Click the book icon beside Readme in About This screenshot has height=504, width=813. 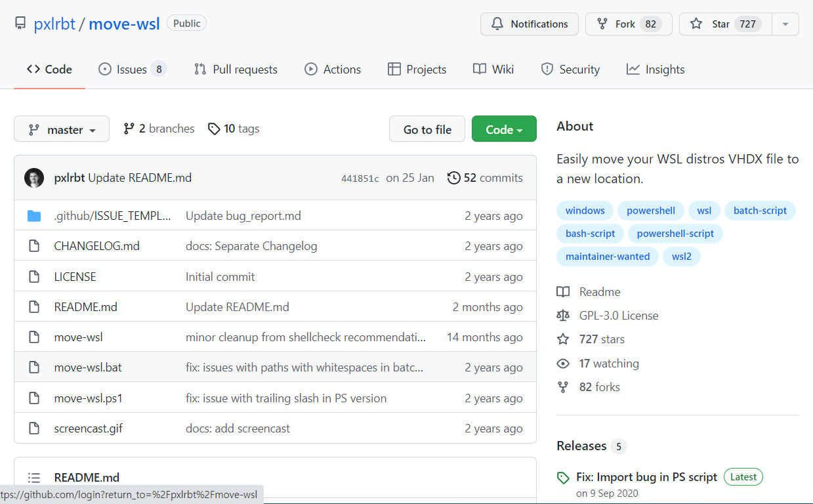coord(563,292)
